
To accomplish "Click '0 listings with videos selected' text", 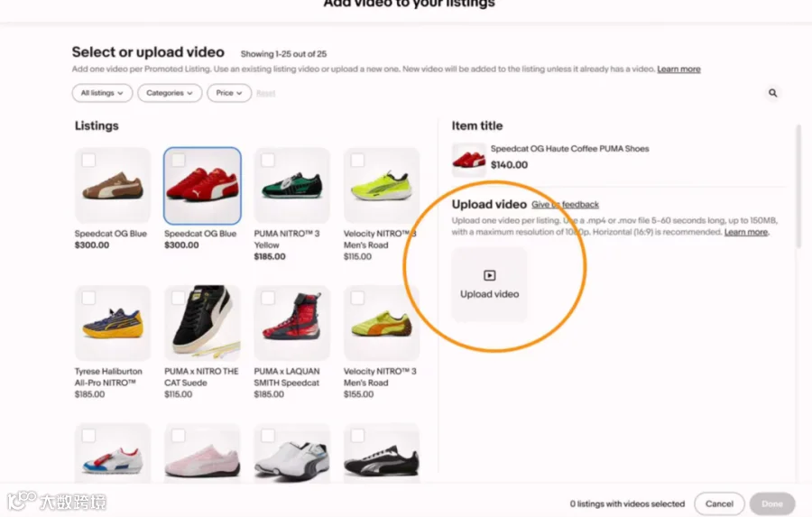I will point(627,503).
